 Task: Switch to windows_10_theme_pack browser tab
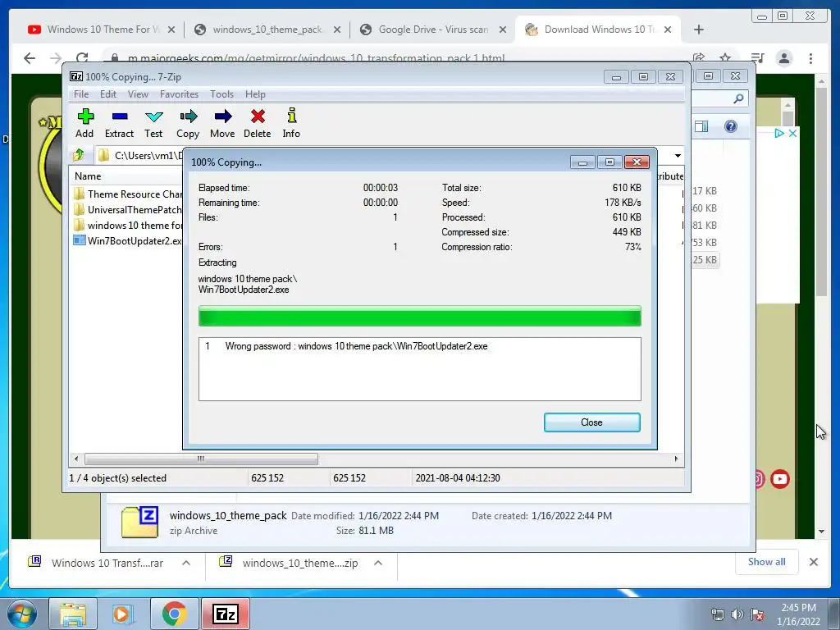(267, 30)
